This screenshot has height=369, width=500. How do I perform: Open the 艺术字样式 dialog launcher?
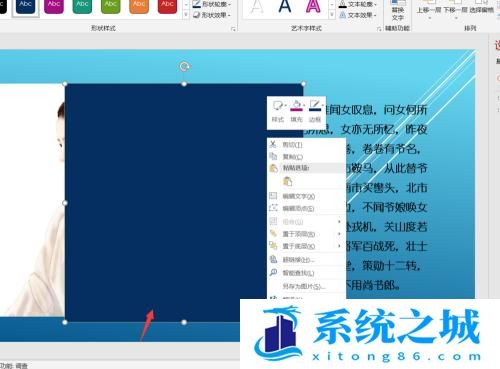point(379,29)
